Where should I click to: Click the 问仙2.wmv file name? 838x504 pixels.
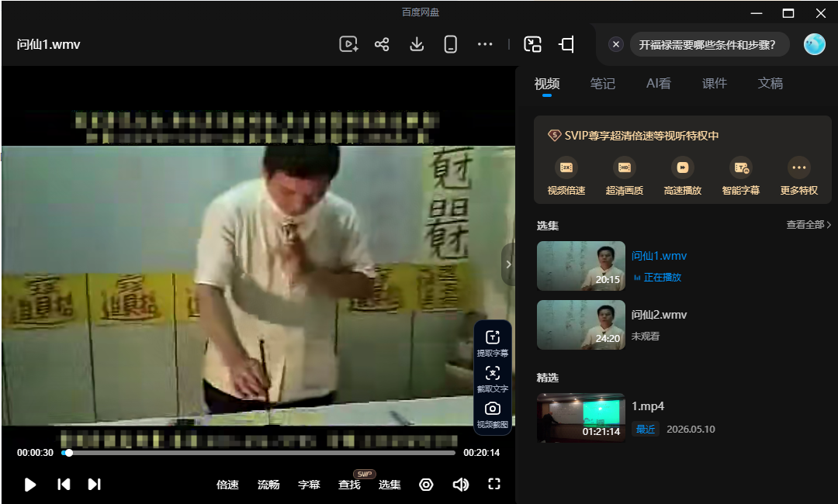pos(659,315)
